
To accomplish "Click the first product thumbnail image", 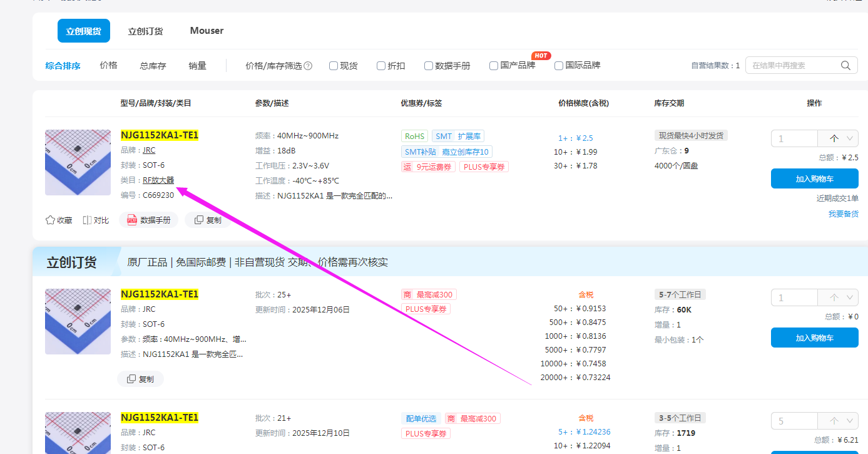I will tap(78, 162).
